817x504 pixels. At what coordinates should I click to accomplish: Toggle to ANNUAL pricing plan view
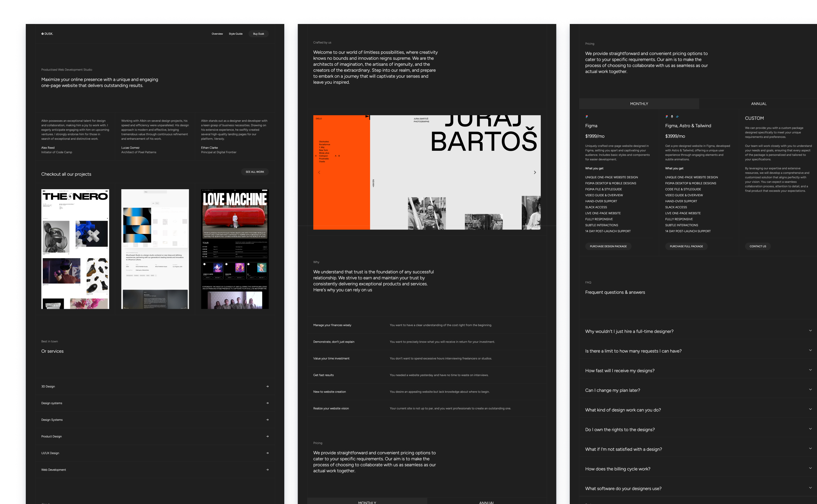[758, 104]
